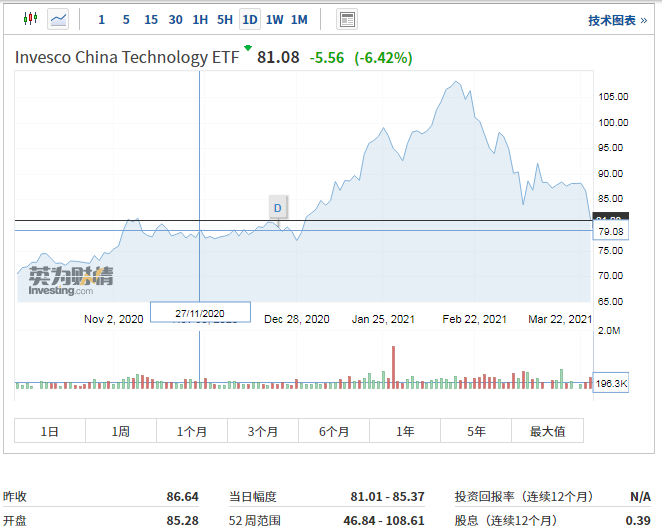Screen dimensions: 662x526
Task: Select the 30-minute interval
Action: [175, 19]
